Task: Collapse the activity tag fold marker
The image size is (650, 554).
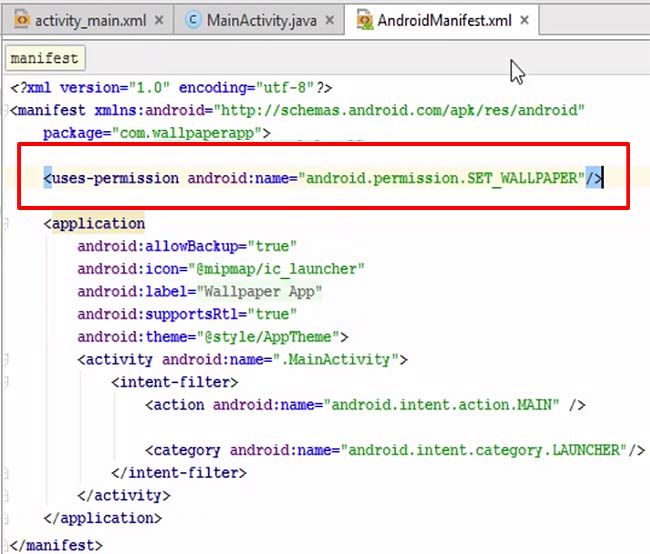Action: [x=6, y=360]
